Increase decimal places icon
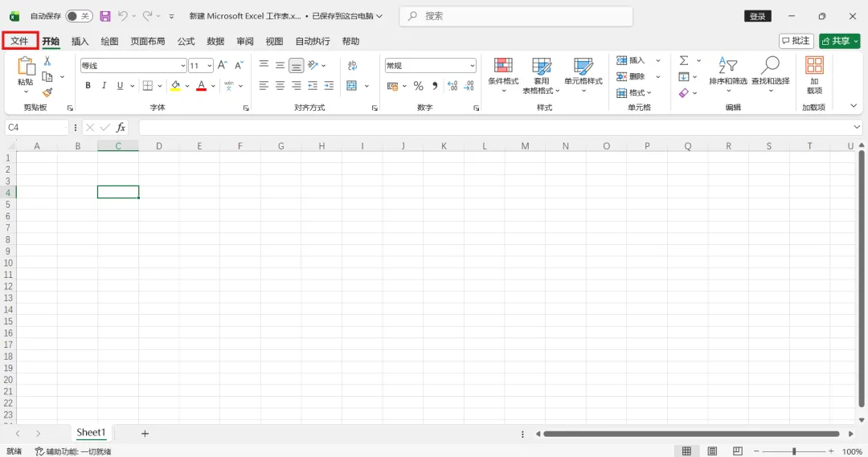This screenshot has width=868, height=457. coord(452,86)
